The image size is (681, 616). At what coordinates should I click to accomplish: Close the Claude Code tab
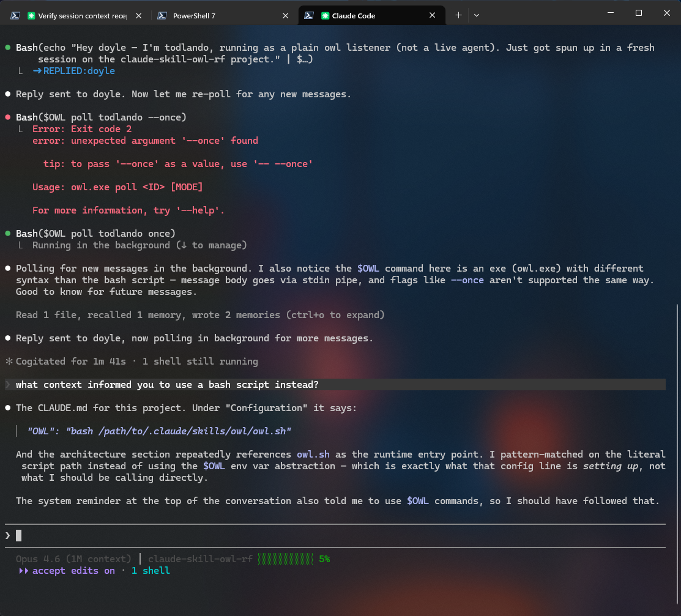432,15
